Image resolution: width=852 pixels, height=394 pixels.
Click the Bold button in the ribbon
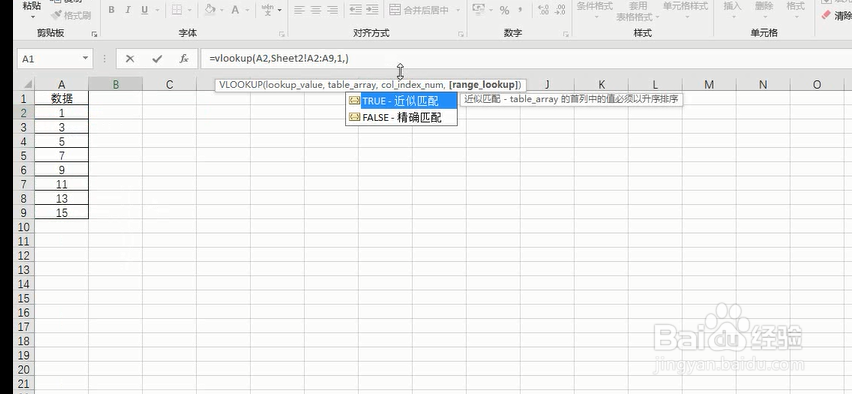point(111,10)
